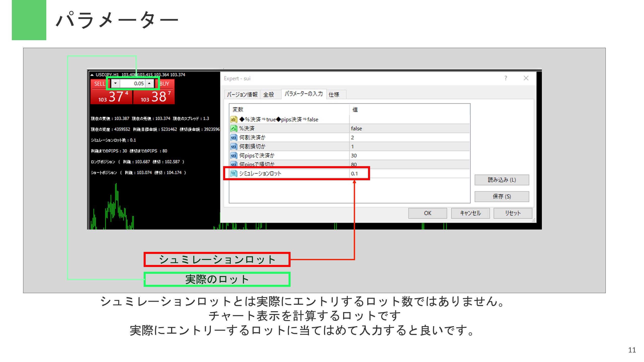
Task: Click the integer icon beside 何pipsで決済か
Action: click(x=233, y=156)
